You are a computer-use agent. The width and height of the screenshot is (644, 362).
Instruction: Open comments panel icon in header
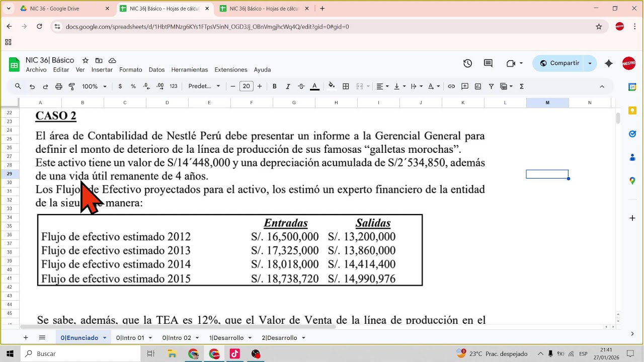(488, 63)
